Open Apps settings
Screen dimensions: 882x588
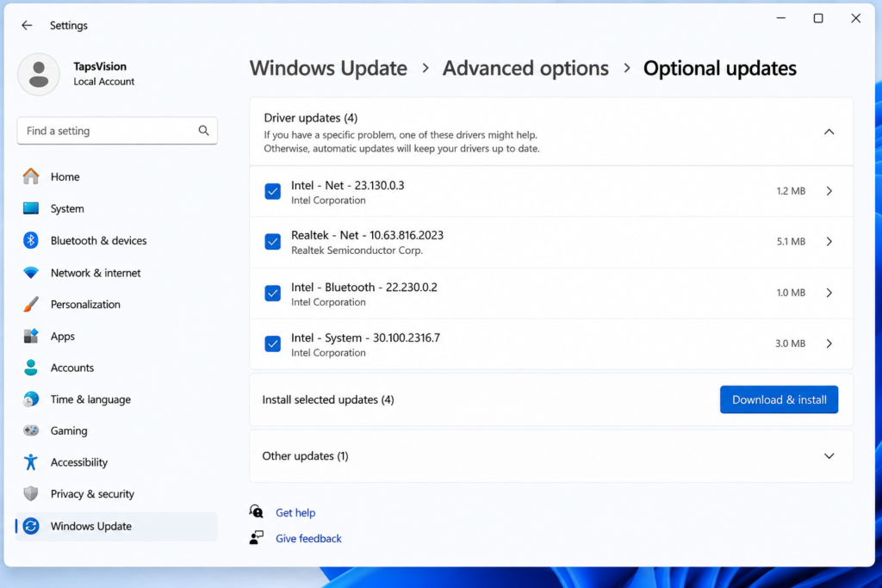[x=117, y=336]
